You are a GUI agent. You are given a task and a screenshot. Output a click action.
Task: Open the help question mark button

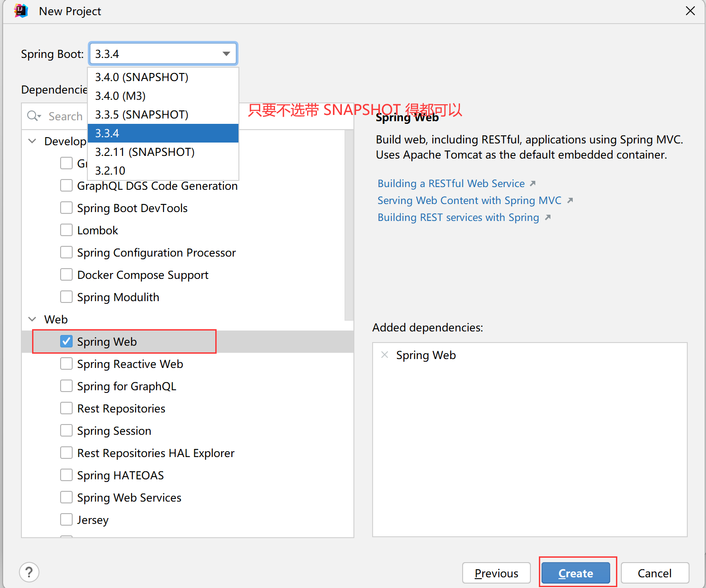29,572
